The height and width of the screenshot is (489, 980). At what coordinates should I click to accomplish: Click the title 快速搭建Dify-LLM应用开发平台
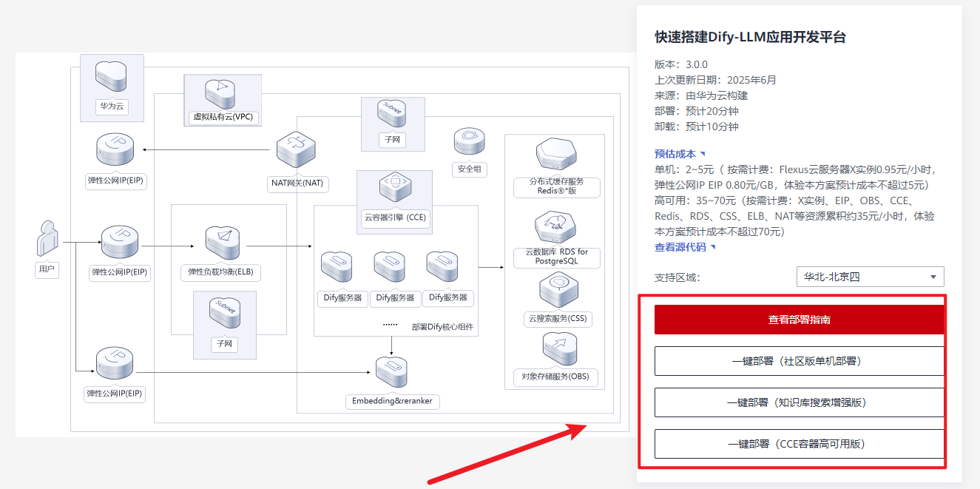coord(751,37)
